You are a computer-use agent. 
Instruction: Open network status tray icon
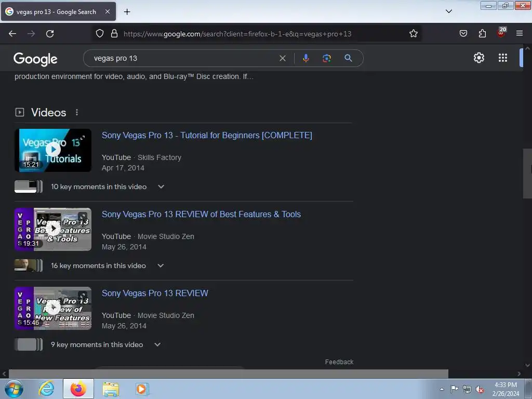467,390
